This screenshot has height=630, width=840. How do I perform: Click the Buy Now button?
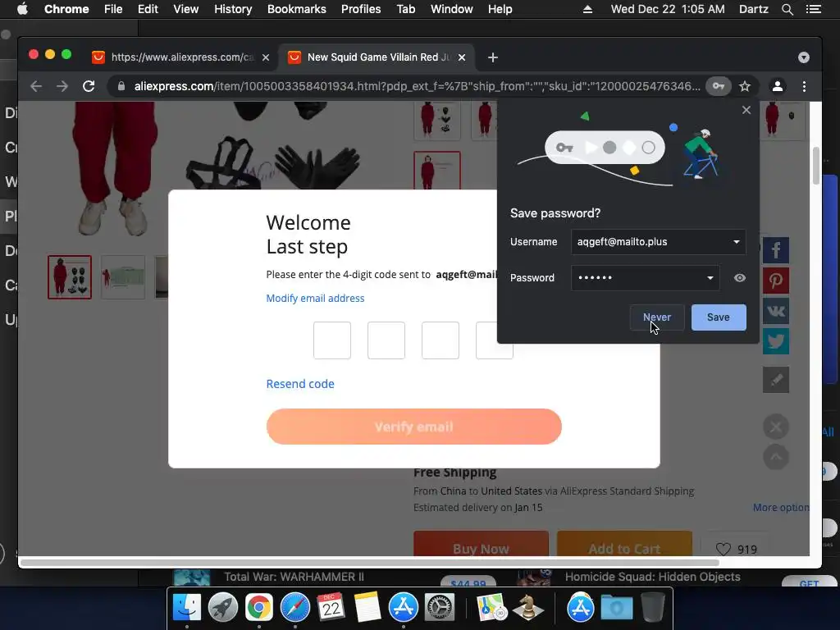pyautogui.click(x=481, y=545)
